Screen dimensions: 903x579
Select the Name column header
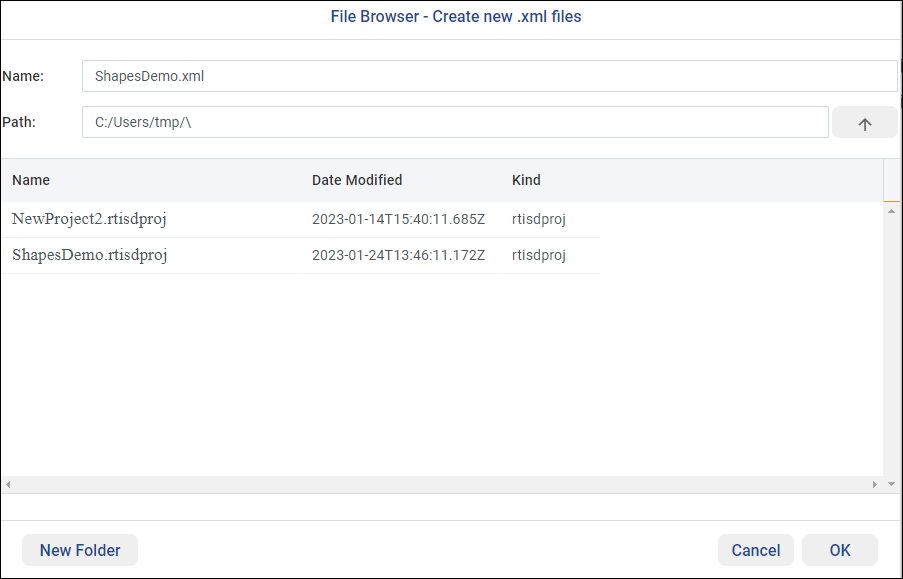[30, 180]
